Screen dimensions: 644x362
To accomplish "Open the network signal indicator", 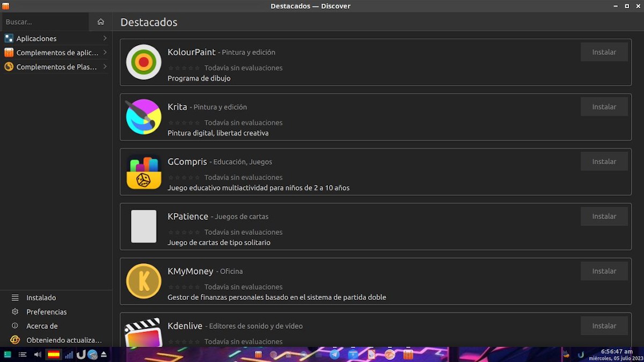I will tap(69, 354).
